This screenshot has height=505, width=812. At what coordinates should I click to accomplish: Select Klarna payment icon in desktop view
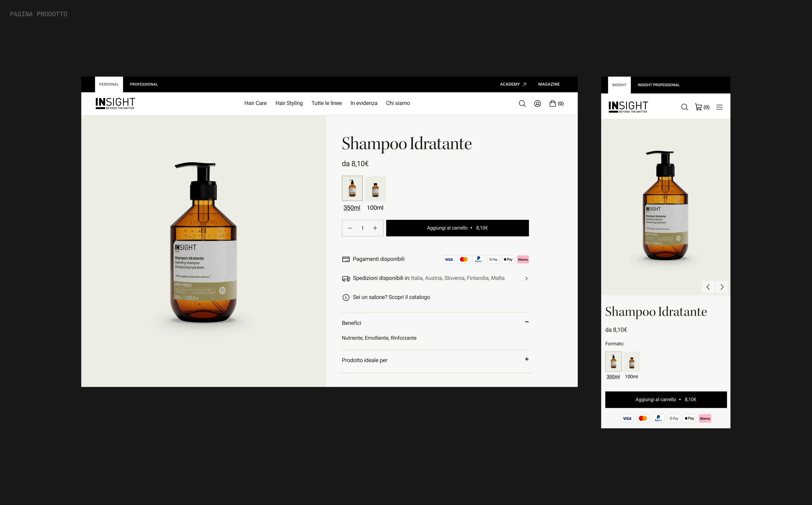point(523,259)
